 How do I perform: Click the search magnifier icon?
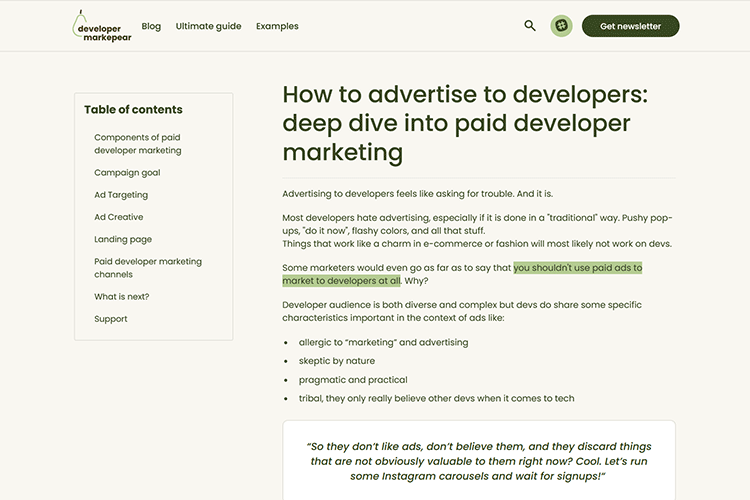(530, 26)
